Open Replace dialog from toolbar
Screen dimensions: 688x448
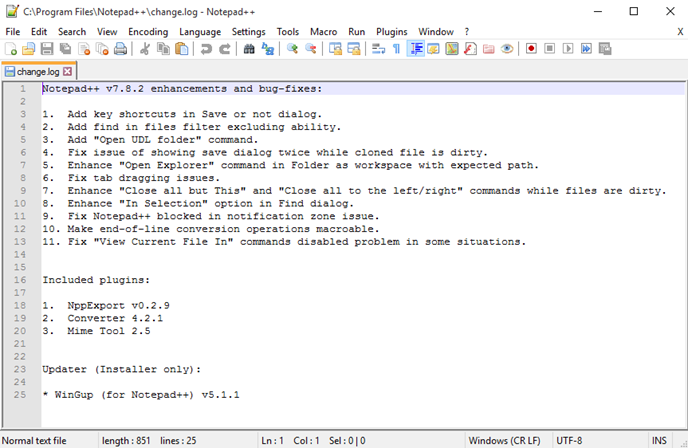coord(268,49)
